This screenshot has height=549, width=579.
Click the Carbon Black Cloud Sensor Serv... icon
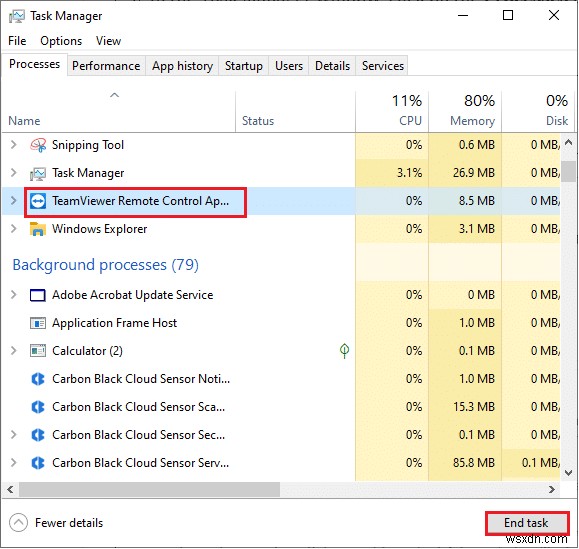(x=38, y=463)
